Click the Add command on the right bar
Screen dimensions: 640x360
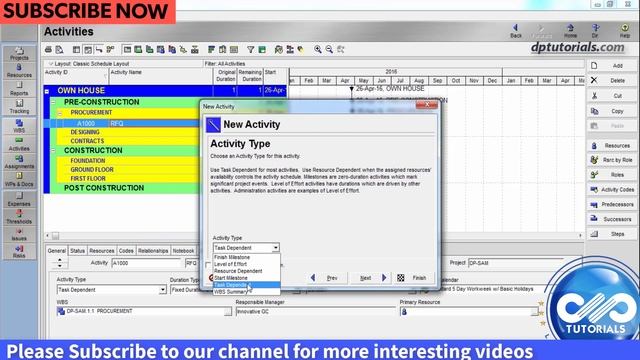(x=611, y=66)
